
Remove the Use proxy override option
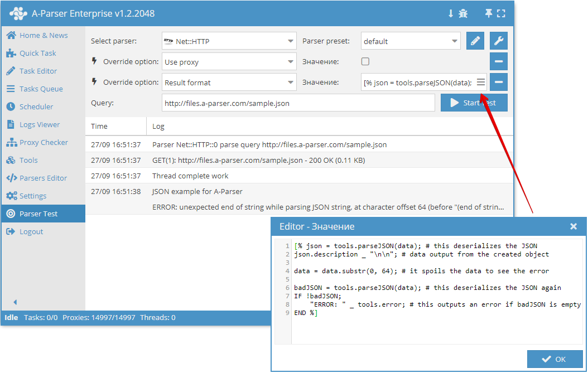[499, 61]
